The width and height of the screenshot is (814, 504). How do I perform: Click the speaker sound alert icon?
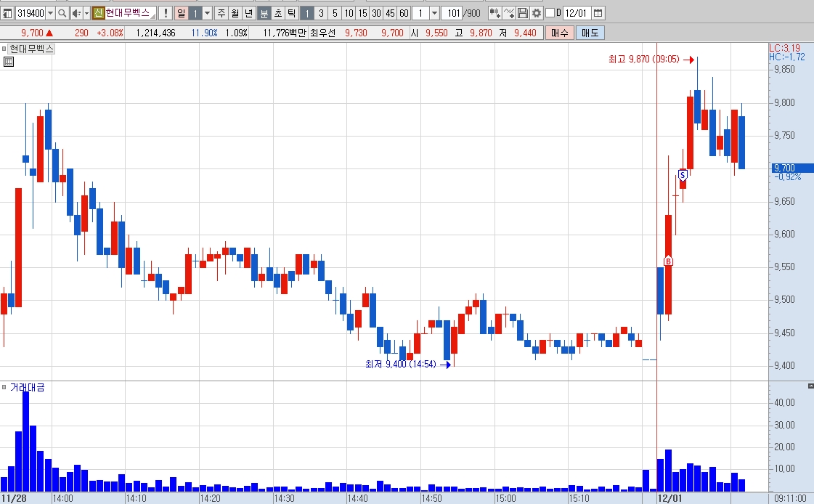coord(76,13)
